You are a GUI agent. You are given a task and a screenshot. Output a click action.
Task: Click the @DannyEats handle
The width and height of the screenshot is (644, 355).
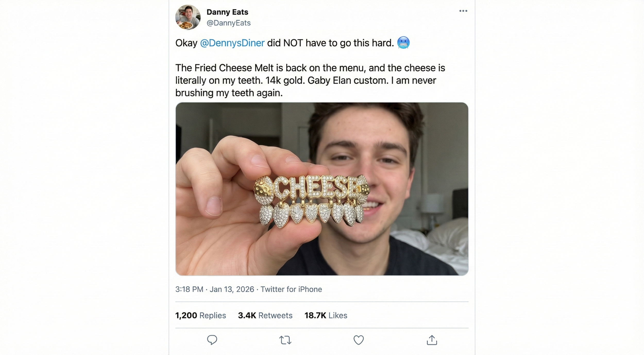228,23
